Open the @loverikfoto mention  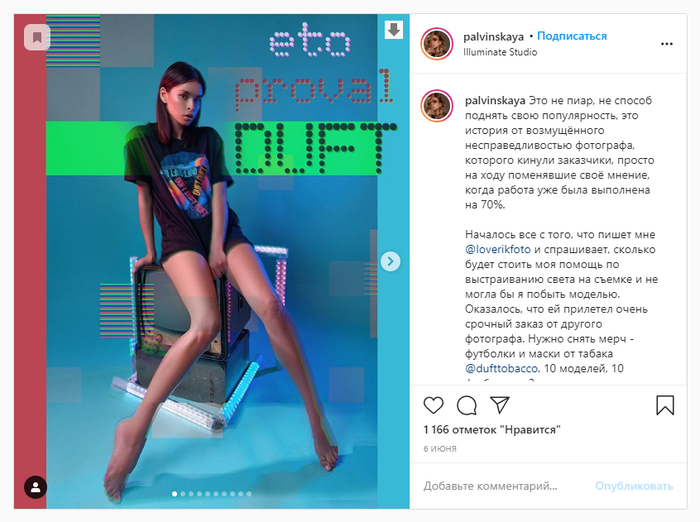498,249
